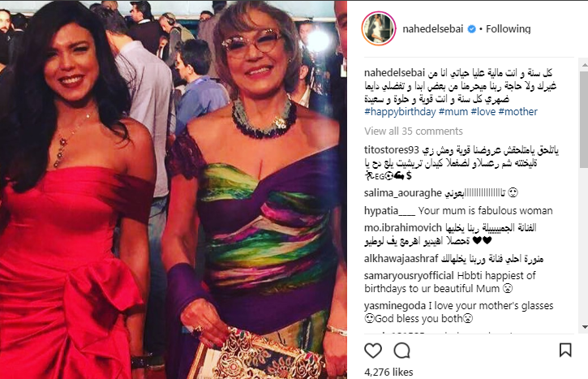Click the scrollbar down arrow
This screenshot has height=379, width=588.
coord(585,327)
